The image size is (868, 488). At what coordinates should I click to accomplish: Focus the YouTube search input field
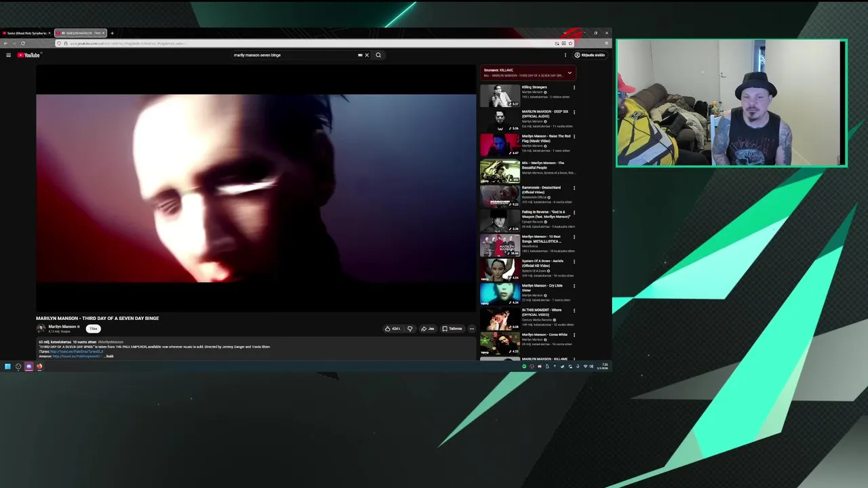tap(295, 55)
